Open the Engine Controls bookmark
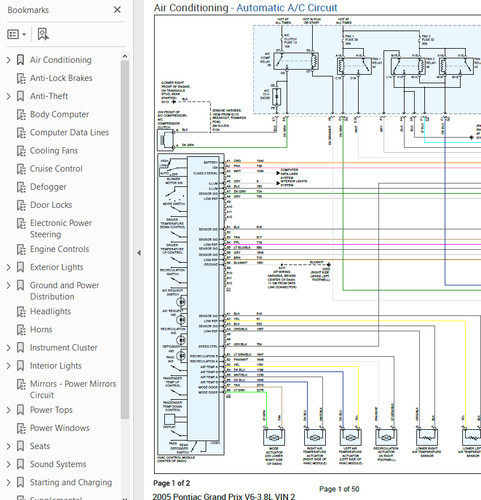This screenshot has width=481, height=500. pos(59,249)
